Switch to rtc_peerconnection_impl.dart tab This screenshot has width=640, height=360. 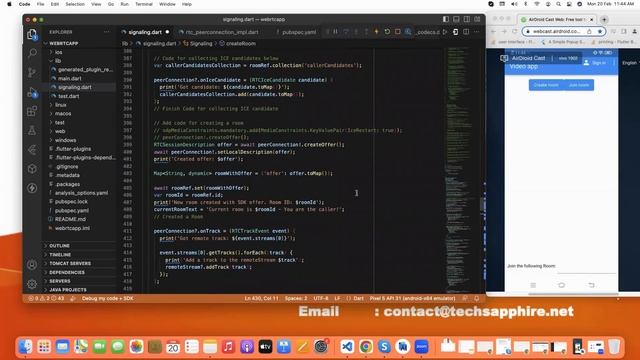(x=222, y=32)
